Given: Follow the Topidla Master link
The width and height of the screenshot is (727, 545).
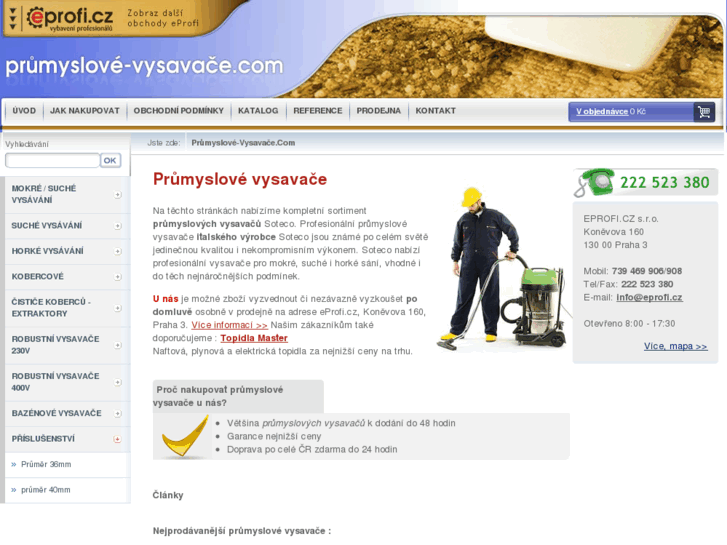Looking at the screenshot, I should 254,338.
